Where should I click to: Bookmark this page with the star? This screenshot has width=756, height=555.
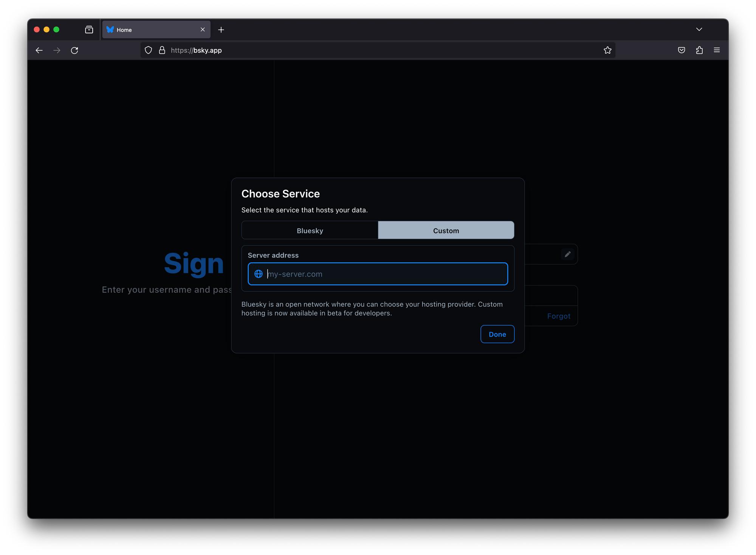pyautogui.click(x=607, y=50)
